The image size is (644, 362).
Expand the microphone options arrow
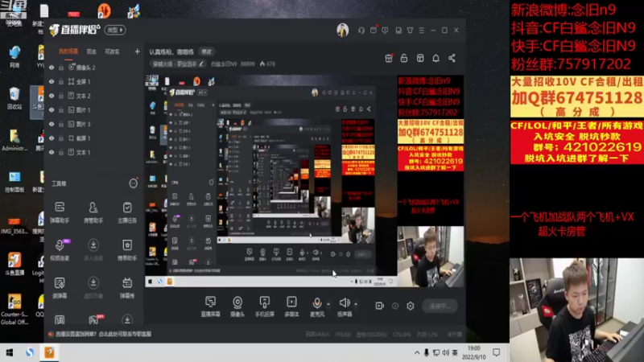tap(328, 304)
